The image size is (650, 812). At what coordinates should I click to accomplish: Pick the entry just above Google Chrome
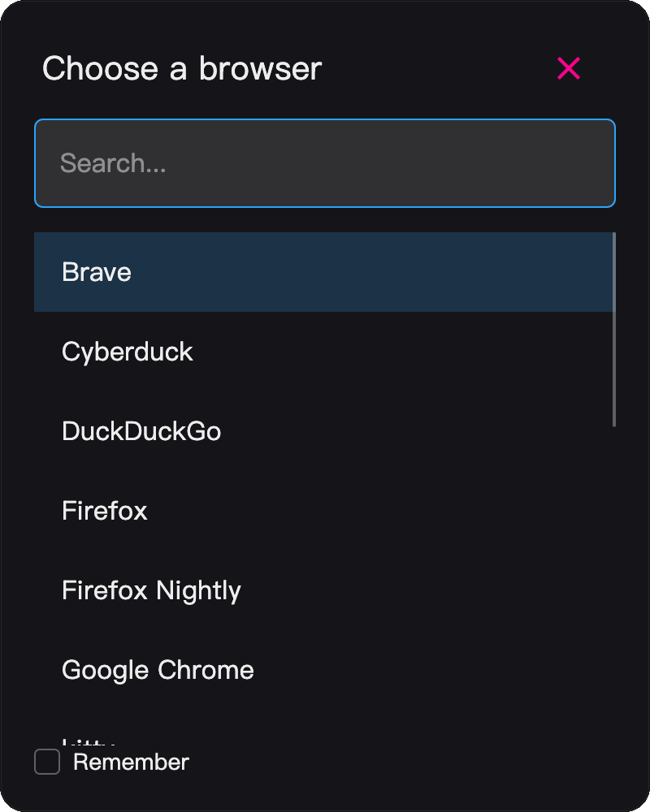coord(151,590)
